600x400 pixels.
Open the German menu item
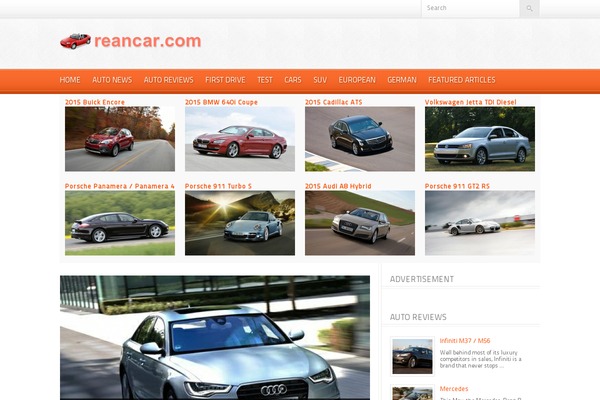[402, 80]
